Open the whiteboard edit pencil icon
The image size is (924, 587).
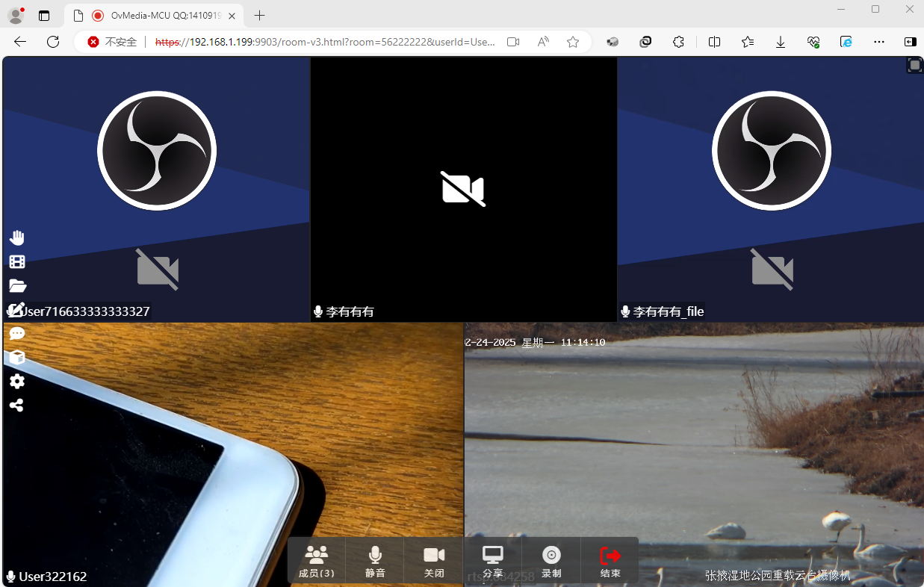tap(16, 309)
